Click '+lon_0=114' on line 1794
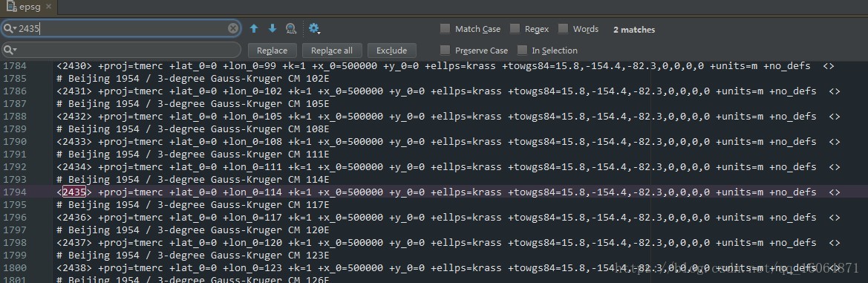868x283 pixels. click(x=252, y=192)
